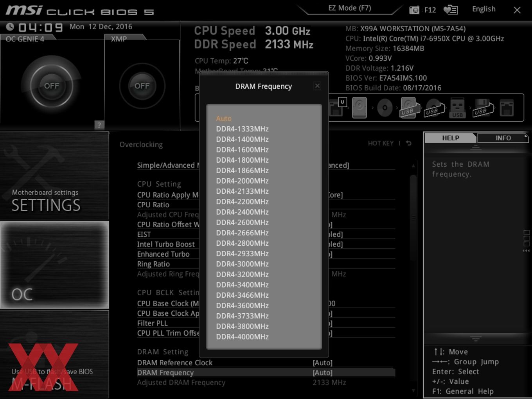
Task: Select DDR4-4000MHz from the list
Action: pyautogui.click(x=243, y=336)
